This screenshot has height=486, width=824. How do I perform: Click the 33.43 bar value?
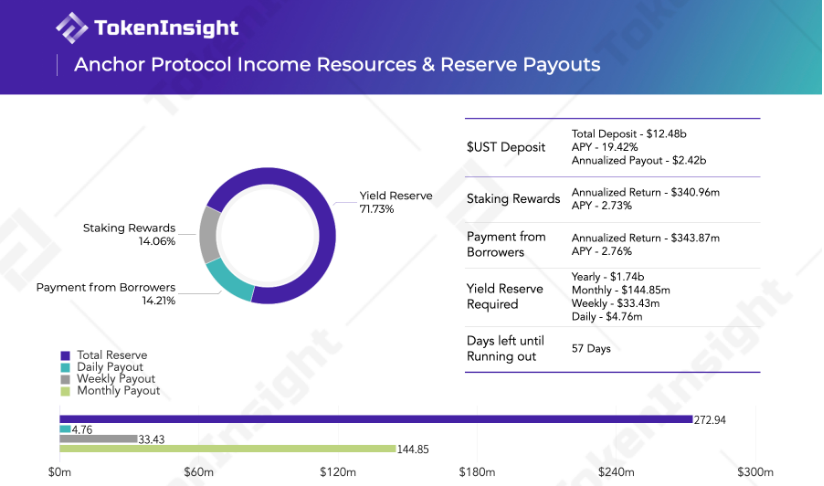click(x=151, y=440)
